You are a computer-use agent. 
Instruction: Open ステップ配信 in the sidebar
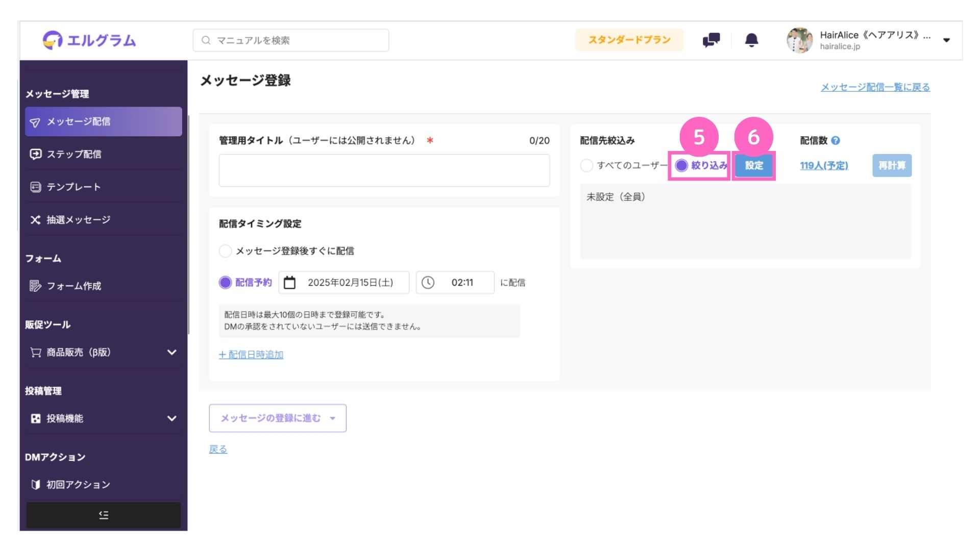[x=104, y=154]
